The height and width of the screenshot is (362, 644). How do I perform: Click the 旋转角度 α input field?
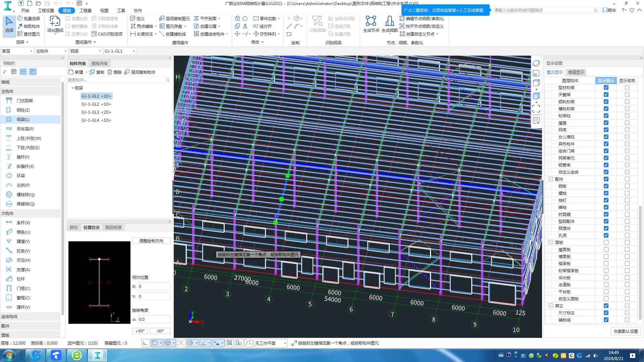(154, 319)
